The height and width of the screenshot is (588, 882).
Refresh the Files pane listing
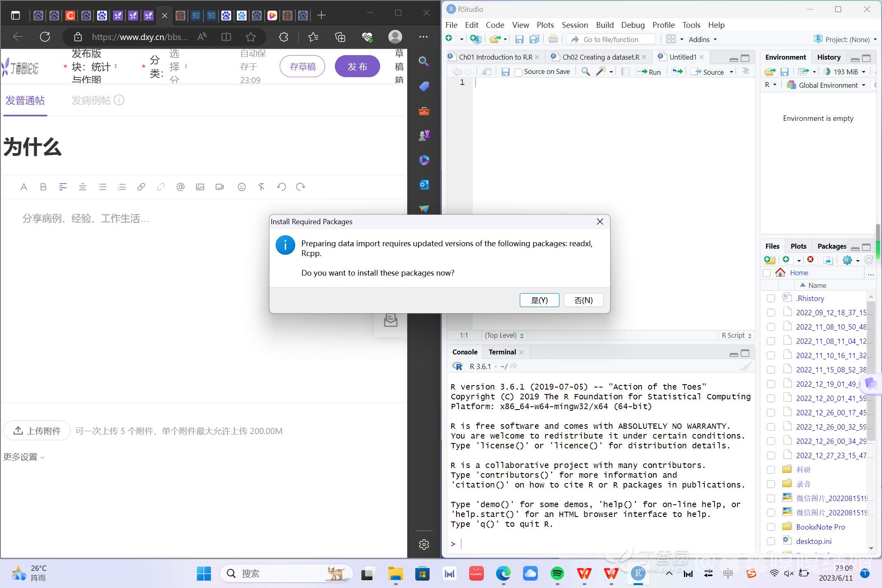point(869,260)
